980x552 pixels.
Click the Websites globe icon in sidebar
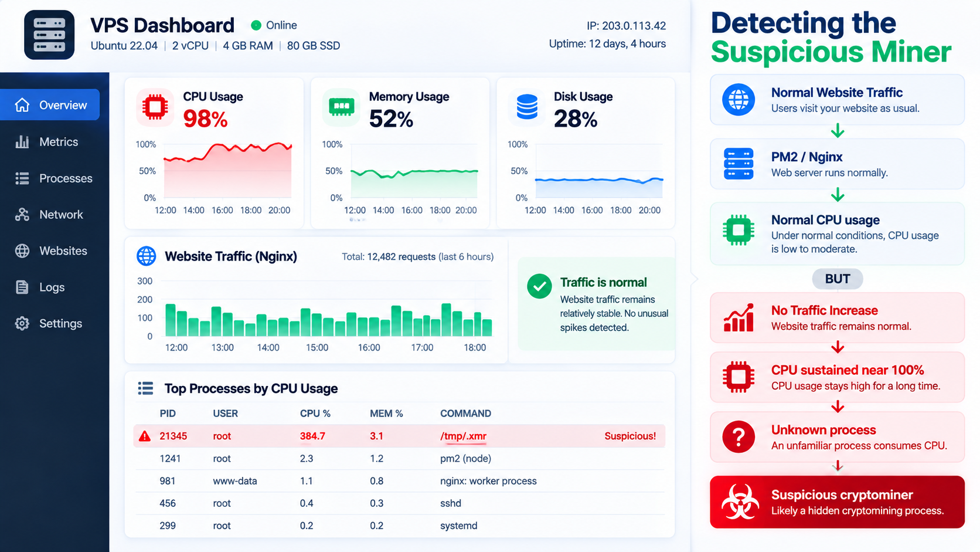(x=22, y=251)
